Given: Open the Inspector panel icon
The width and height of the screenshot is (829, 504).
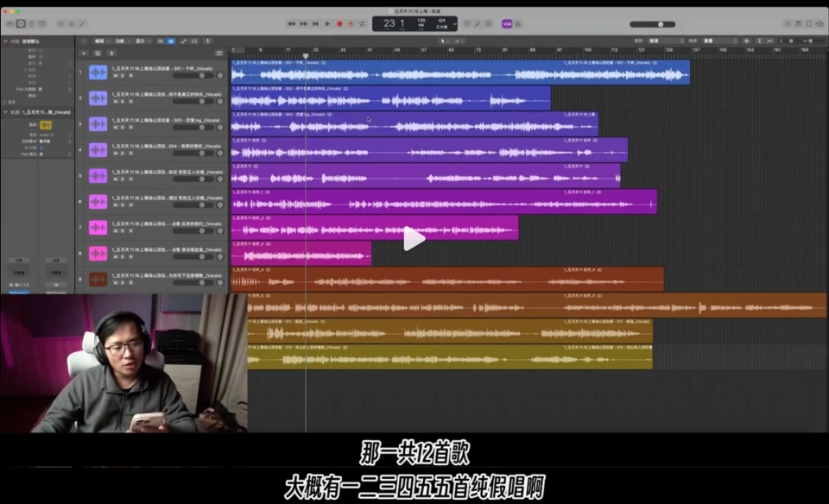Looking at the screenshot, I should coord(21,24).
